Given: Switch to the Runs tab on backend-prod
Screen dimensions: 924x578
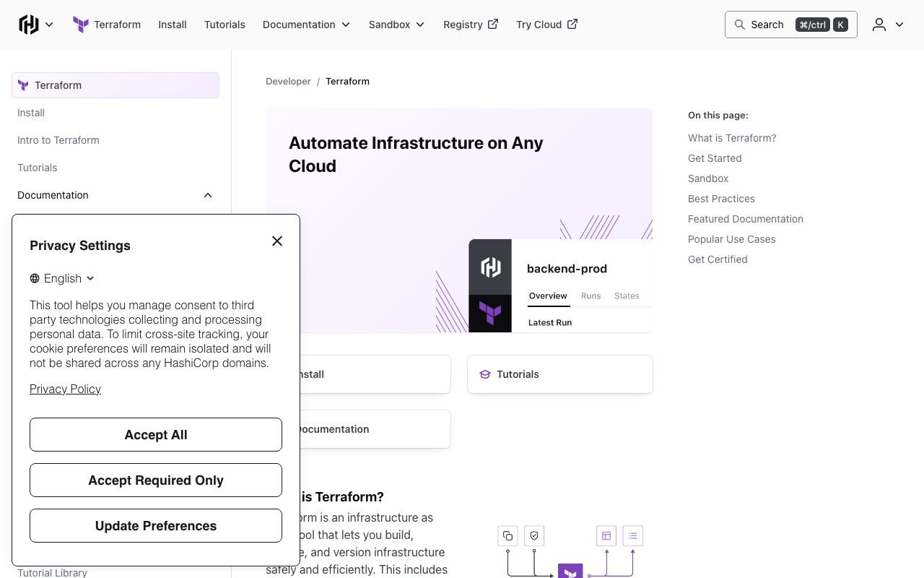Looking at the screenshot, I should tap(590, 296).
